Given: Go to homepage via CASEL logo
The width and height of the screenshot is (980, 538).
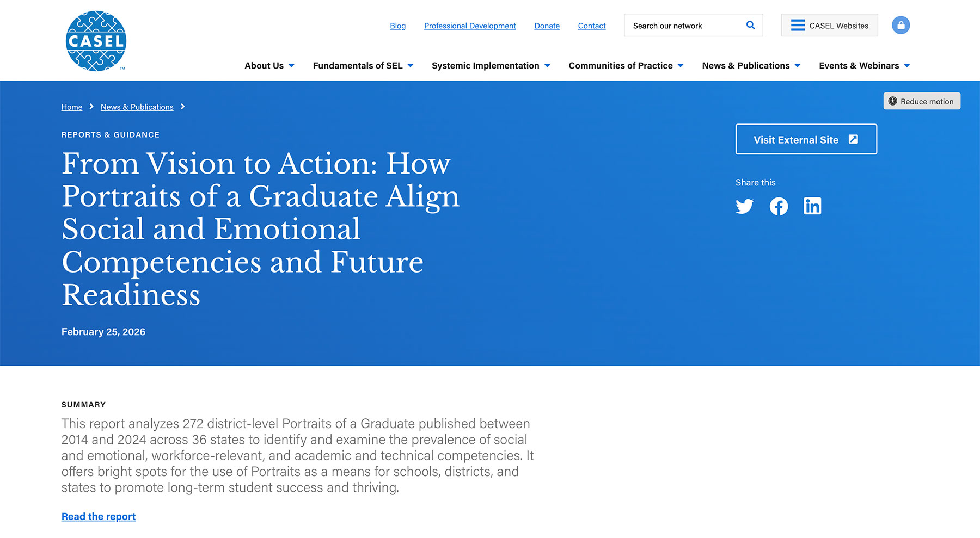Looking at the screenshot, I should pos(96,41).
